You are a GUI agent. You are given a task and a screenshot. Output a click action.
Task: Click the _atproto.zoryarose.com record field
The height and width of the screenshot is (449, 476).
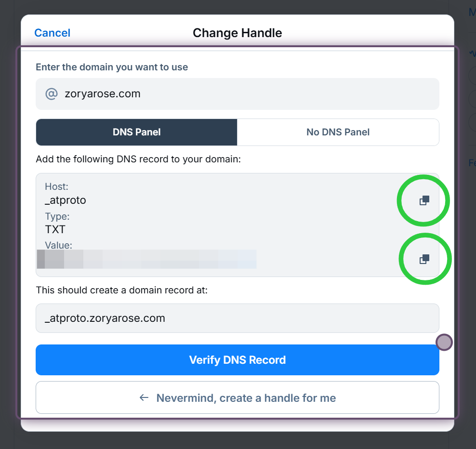click(x=237, y=318)
